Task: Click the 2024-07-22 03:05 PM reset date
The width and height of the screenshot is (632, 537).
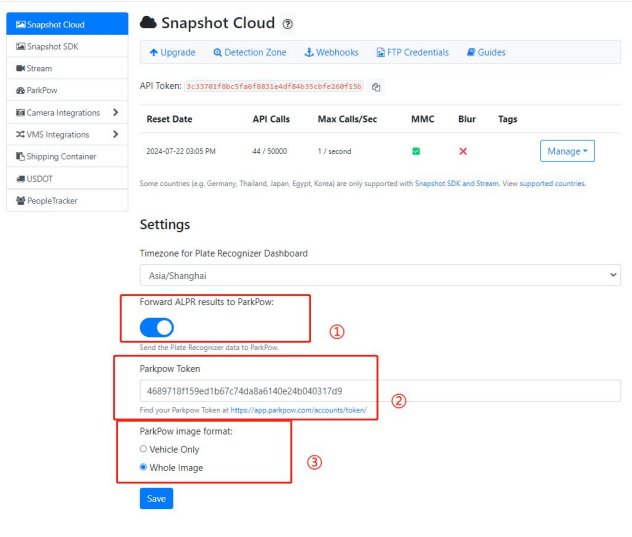Action: click(181, 151)
